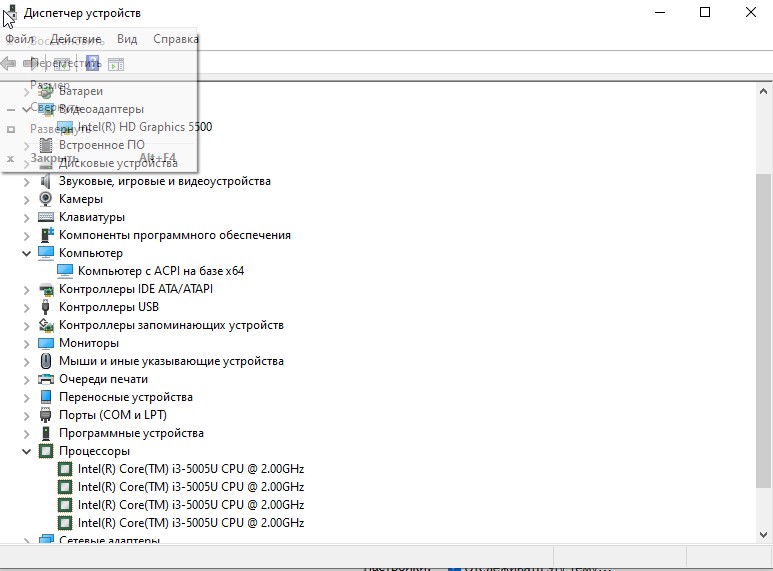Select Компьютер с ACPI на базе x64
This screenshot has width=773, height=571.
coord(161,271)
